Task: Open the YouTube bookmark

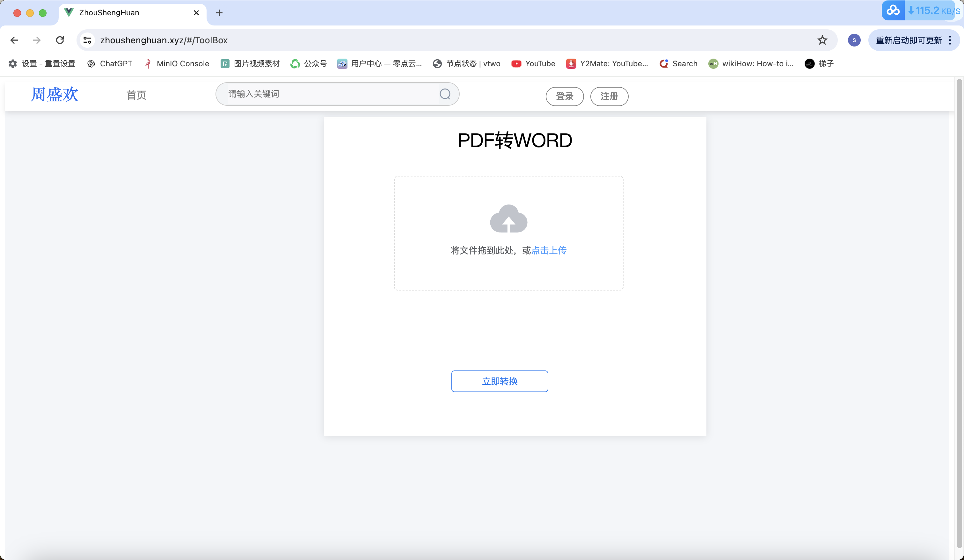Action: pyautogui.click(x=533, y=63)
